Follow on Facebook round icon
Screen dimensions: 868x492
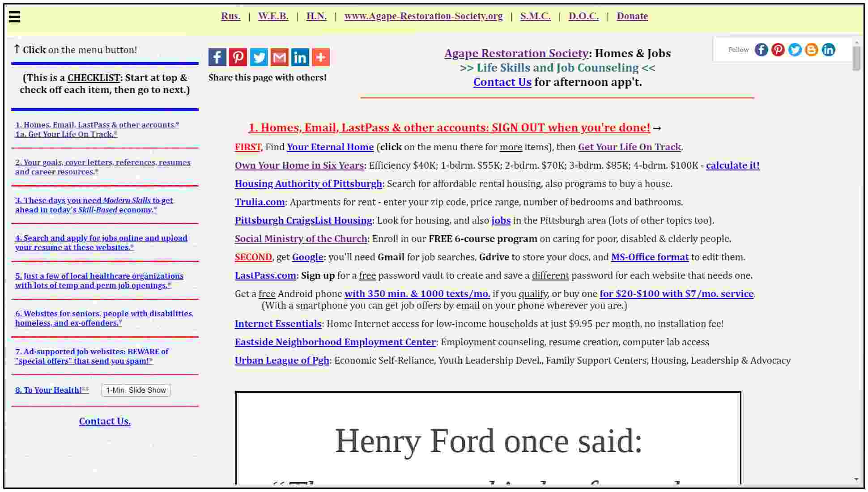point(761,50)
